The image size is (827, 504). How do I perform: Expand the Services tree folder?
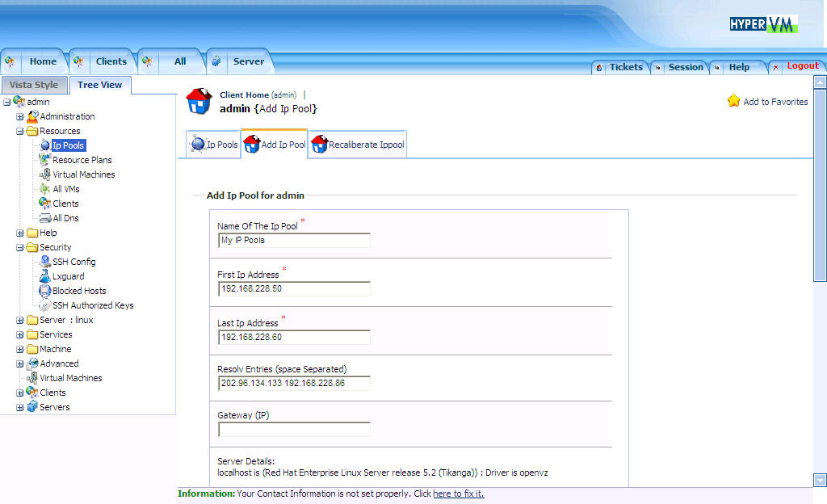point(20,334)
